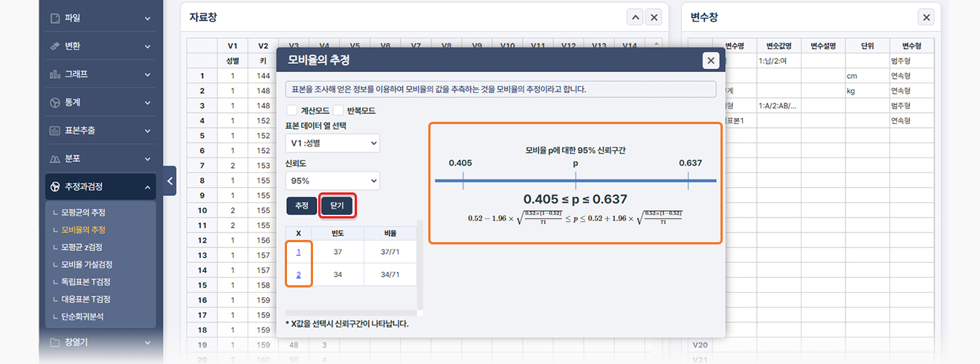
Task: Click X value link 1 in table
Action: click(x=299, y=253)
